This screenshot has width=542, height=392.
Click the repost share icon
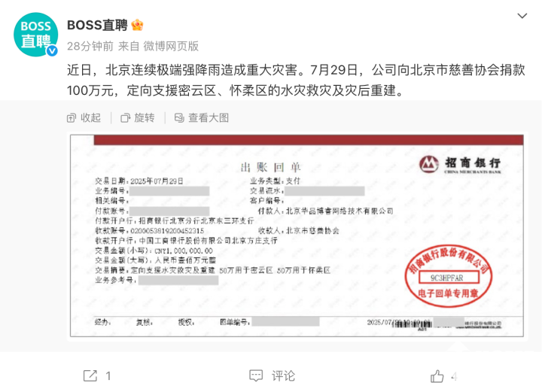pyautogui.click(x=90, y=375)
